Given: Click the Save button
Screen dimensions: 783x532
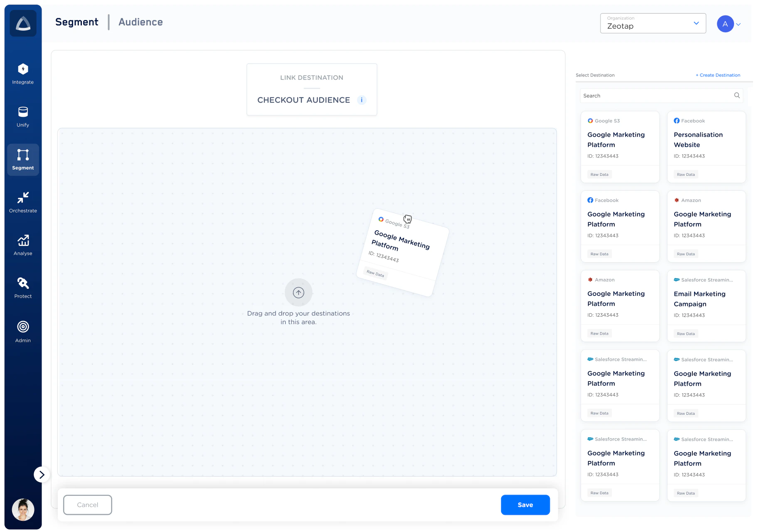Looking at the screenshot, I should (x=525, y=505).
